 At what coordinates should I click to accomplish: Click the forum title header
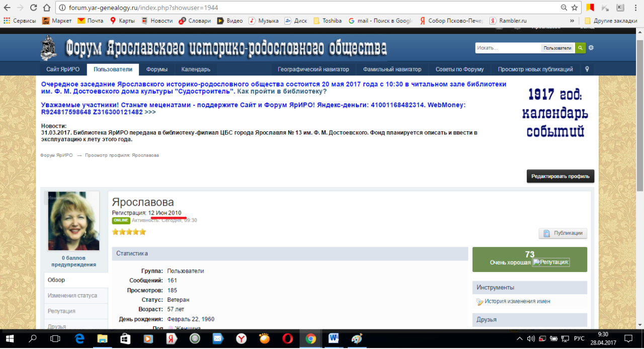(x=226, y=48)
